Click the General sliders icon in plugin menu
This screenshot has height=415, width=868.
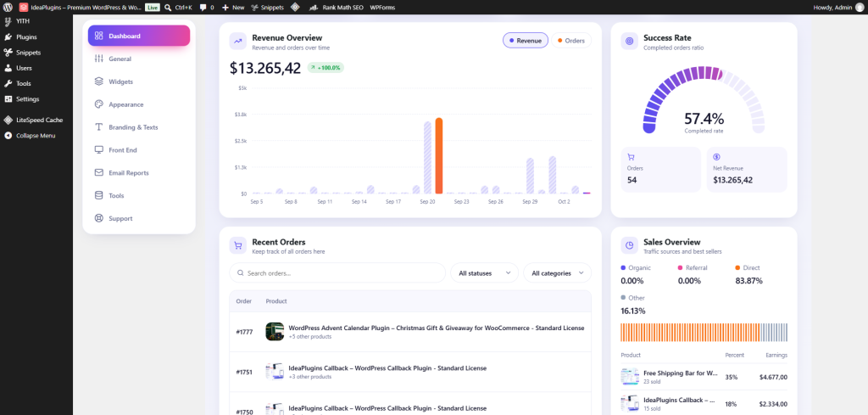pos(99,59)
